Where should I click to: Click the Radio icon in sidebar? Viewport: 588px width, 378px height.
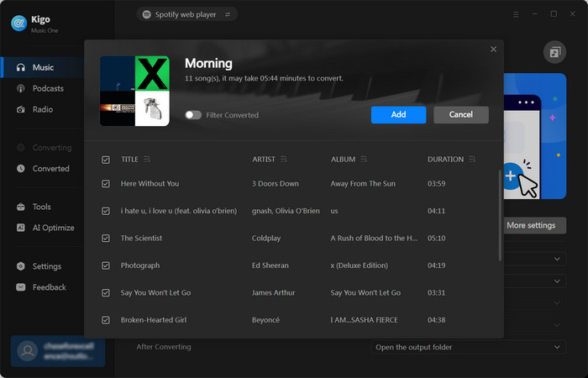(21, 109)
